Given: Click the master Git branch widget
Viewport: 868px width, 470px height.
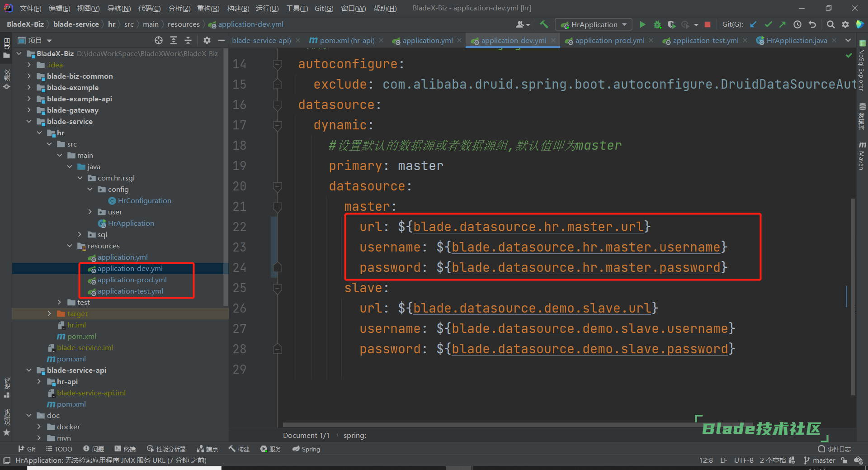Looking at the screenshot, I should point(820,461).
